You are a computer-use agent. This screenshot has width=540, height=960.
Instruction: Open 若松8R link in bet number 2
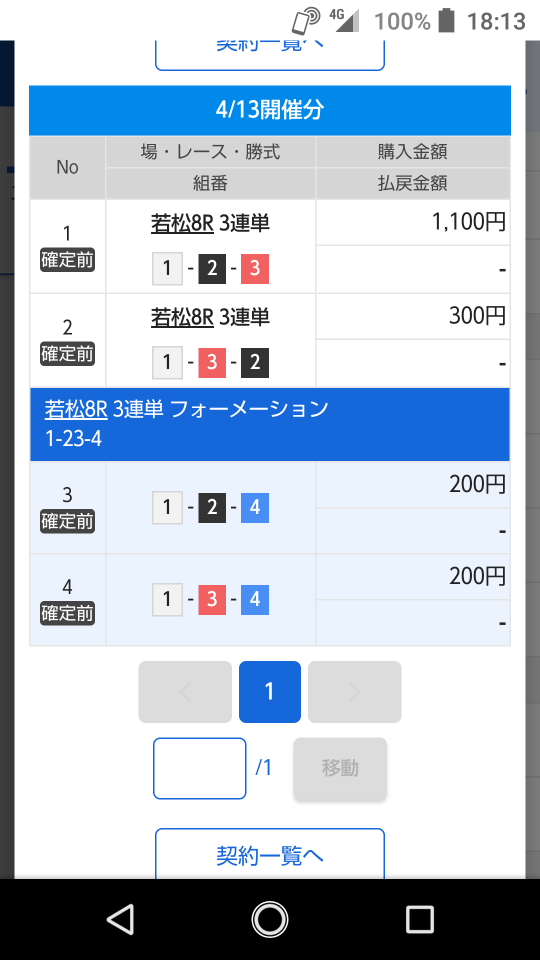click(182, 317)
